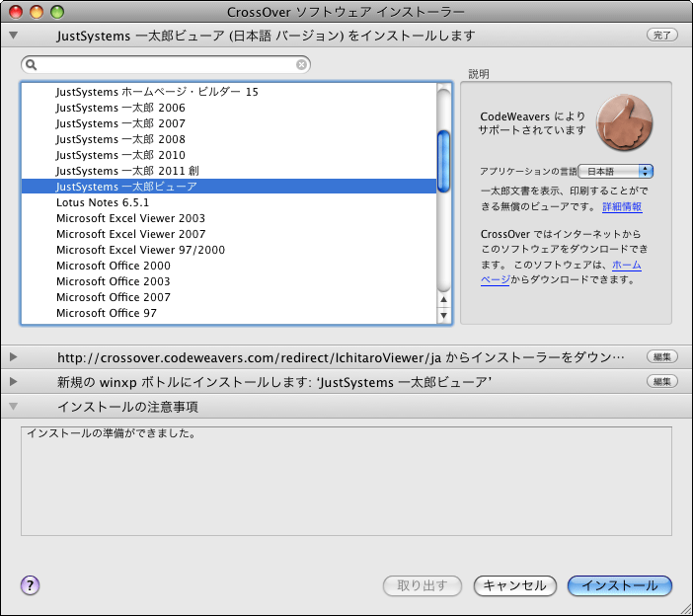Clear the search field with the x icon
The width and height of the screenshot is (693, 616).
[301, 65]
